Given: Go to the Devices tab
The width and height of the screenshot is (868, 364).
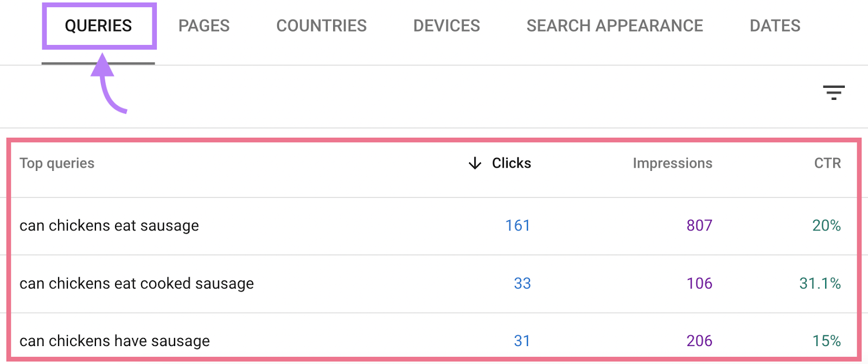Looking at the screenshot, I should pyautogui.click(x=446, y=25).
